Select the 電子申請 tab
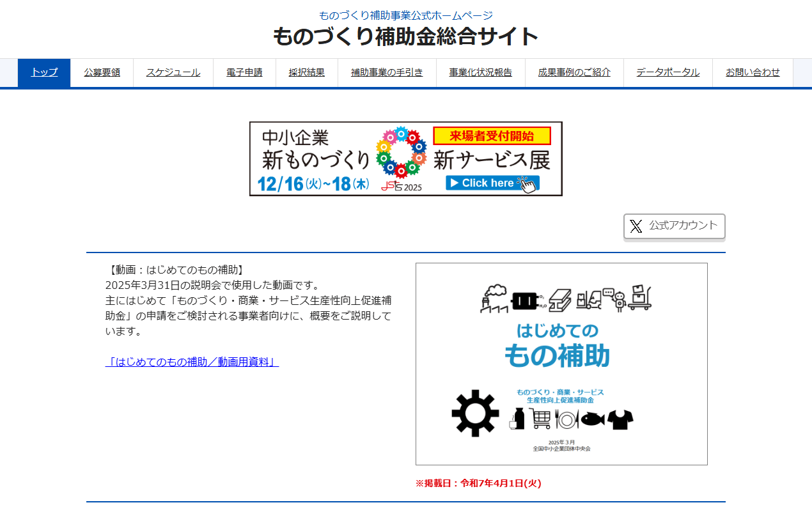 pyautogui.click(x=244, y=72)
